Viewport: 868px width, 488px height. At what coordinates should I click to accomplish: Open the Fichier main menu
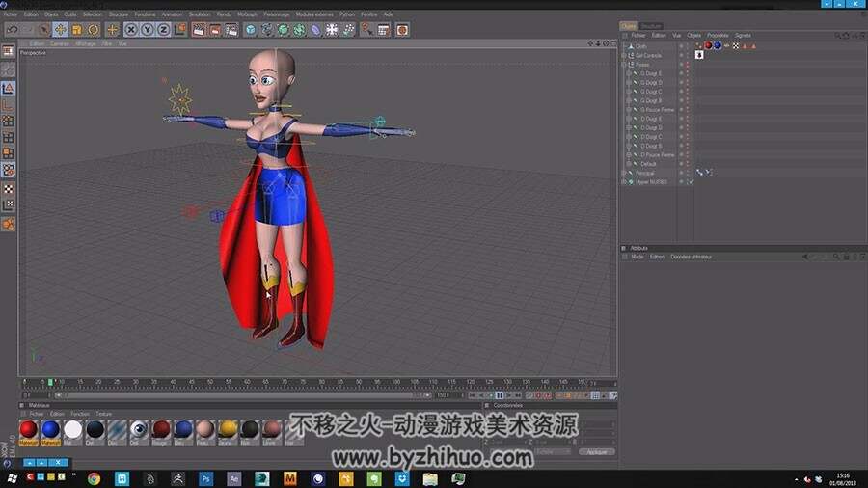pos(11,14)
